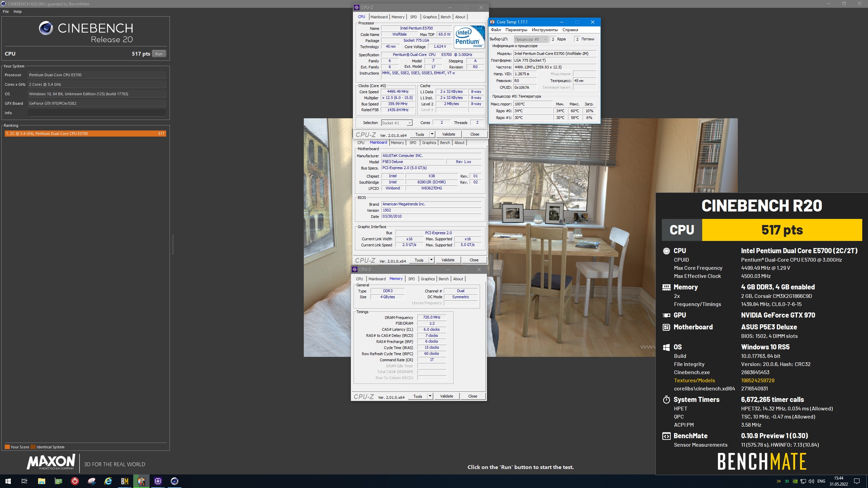This screenshot has width=868, height=488.
Task: Click the Intel Pentium inside logo
Action: click(x=469, y=37)
